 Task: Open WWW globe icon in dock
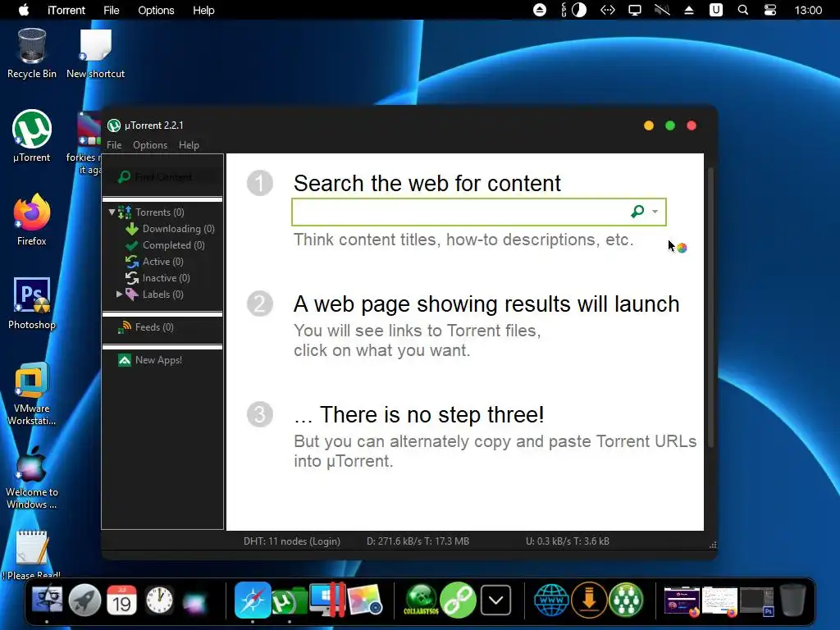551,600
